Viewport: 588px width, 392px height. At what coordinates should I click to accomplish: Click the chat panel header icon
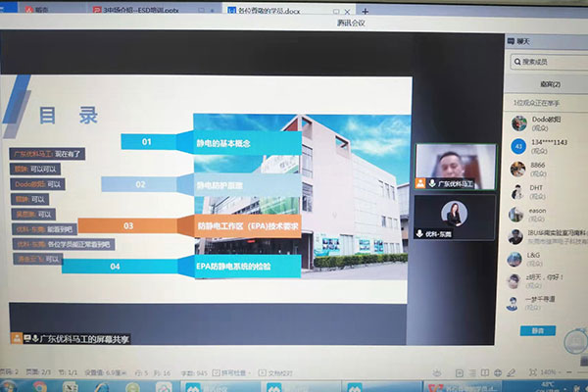(511, 40)
